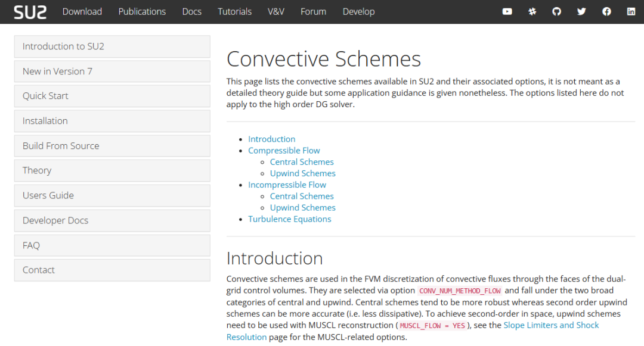644x346 pixels.
Task: Open the Quick Start sidebar item
Action: point(112,96)
